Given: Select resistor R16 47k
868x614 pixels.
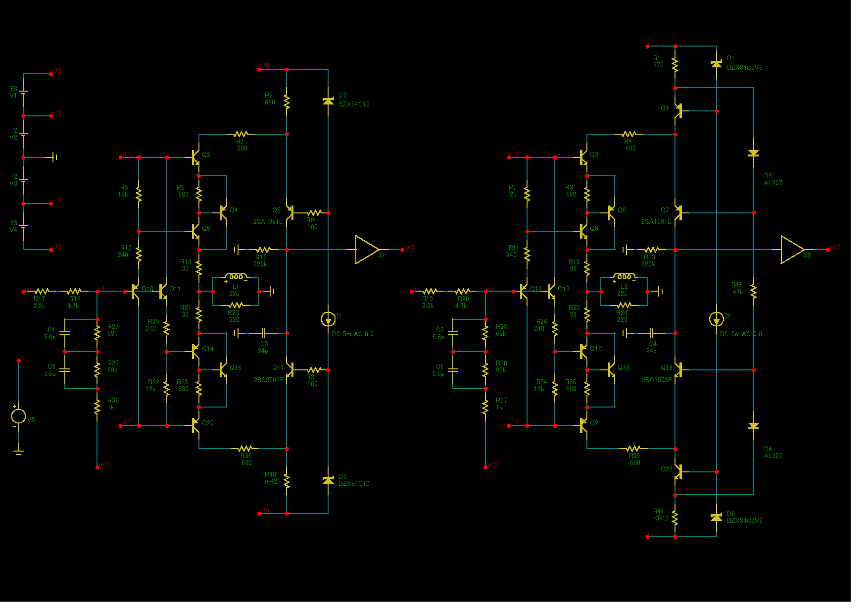Looking at the screenshot, I should pyautogui.click(x=754, y=291).
